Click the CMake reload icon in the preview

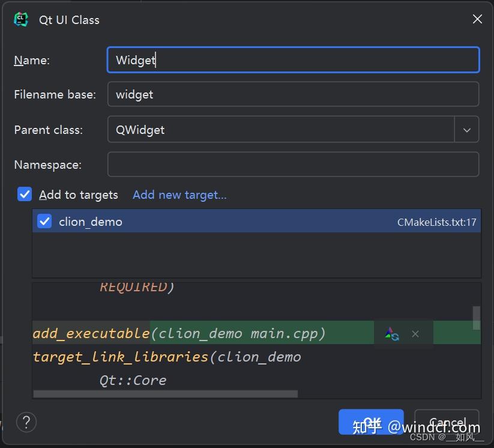pyautogui.click(x=392, y=334)
